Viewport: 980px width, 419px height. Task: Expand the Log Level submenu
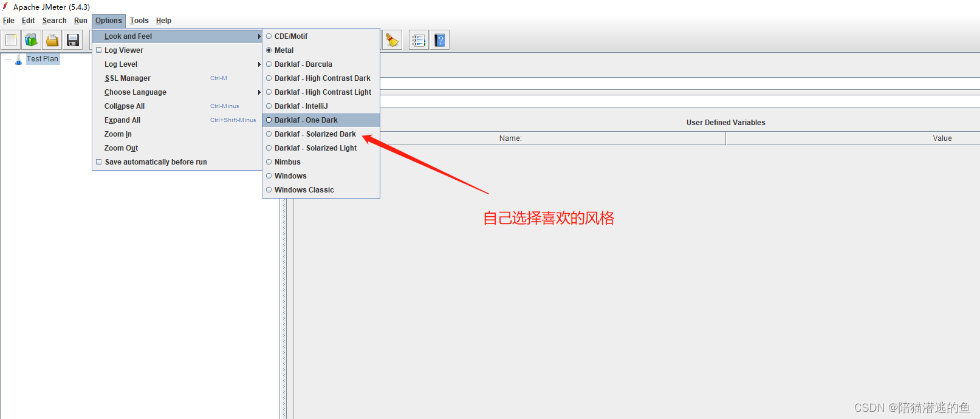tap(177, 64)
